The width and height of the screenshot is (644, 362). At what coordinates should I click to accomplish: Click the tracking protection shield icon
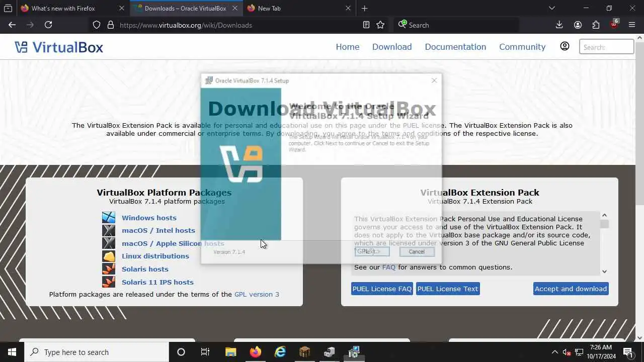(x=97, y=25)
